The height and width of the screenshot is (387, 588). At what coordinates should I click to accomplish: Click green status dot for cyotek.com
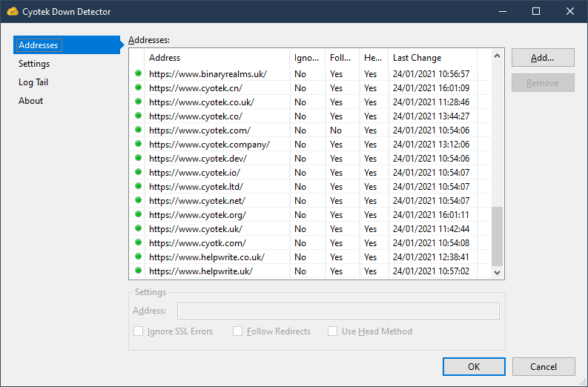coord(138,130)
